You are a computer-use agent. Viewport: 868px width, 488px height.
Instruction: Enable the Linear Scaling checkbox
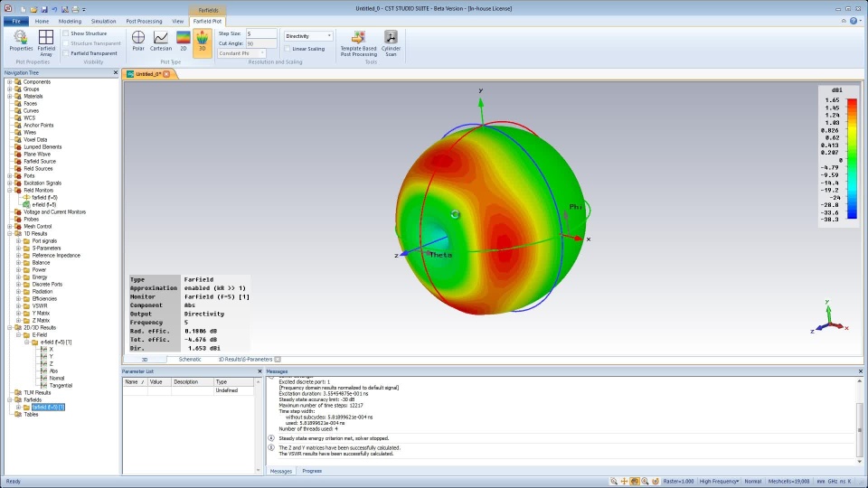[288, 49]
